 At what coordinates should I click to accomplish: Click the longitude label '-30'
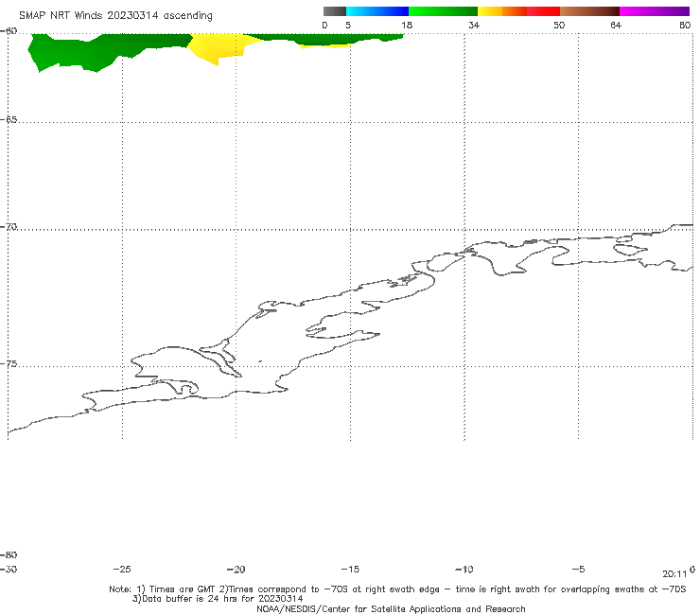[9, 570]
